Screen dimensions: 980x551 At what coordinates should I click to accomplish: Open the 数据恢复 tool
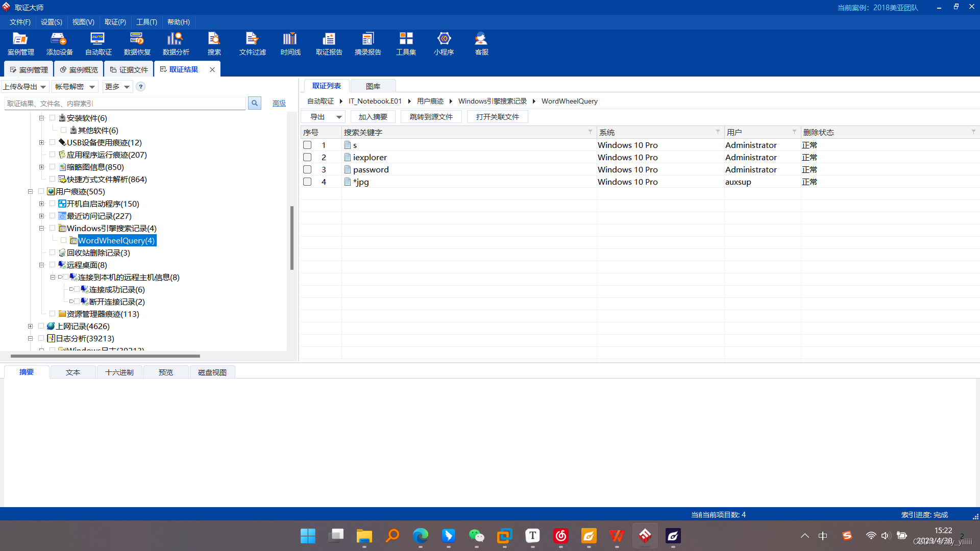(x=137, y=43)
